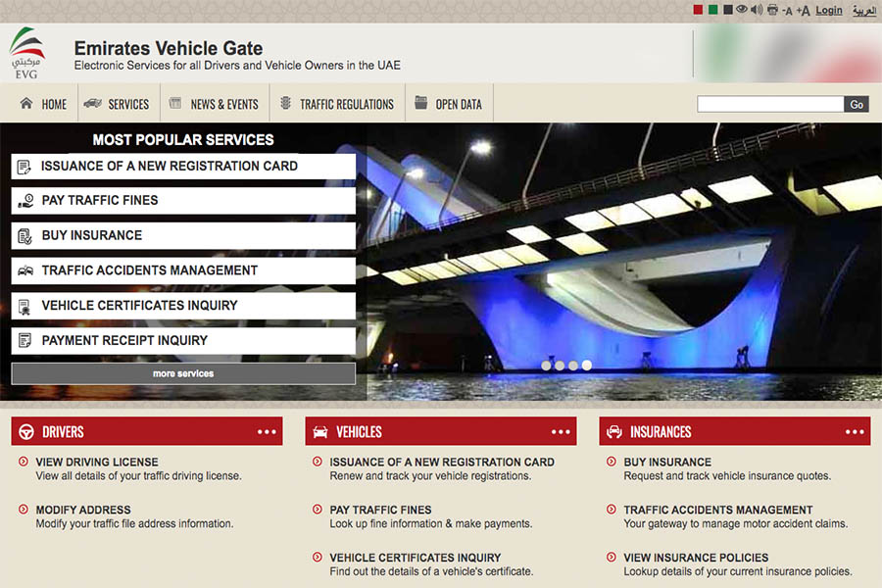Switch to the green color theme swatch

point(712,10)
